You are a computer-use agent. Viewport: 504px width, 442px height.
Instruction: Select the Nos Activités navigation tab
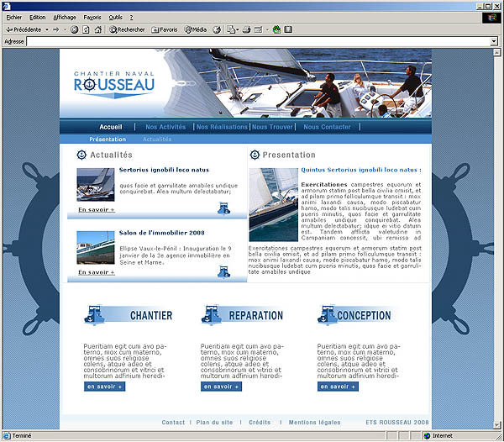[x=165, y=127]
